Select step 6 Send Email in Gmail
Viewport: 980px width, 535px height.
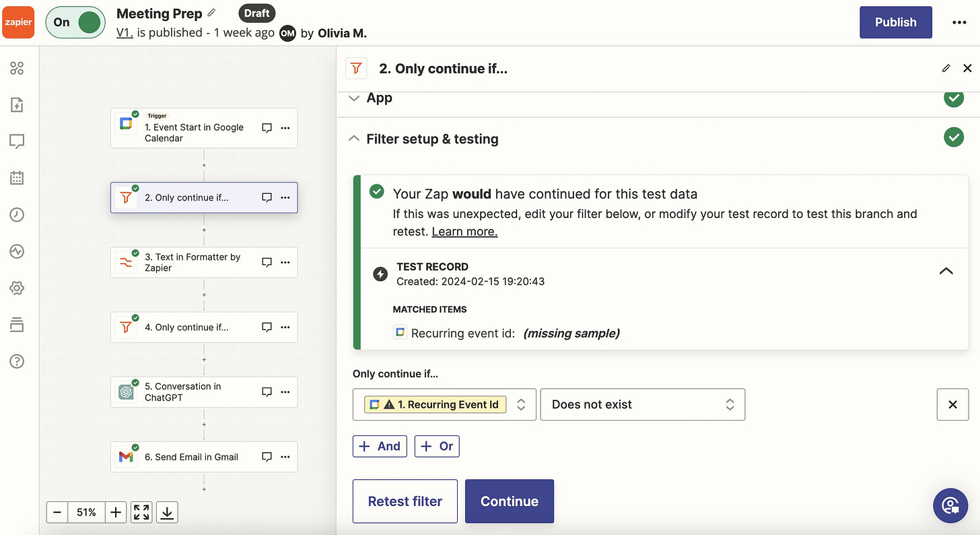(x=204, y=457)
